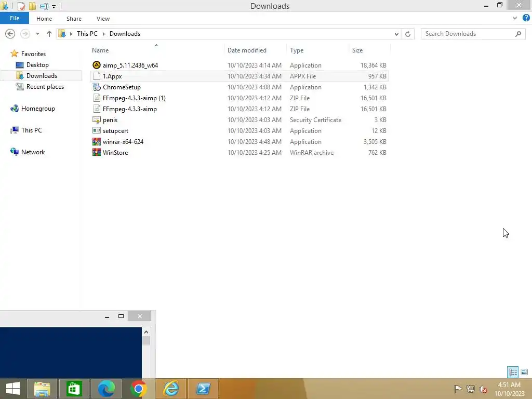Select the FFmpeg-4.3.3-aimp (1) ZIP icon
The width and height of the screenshot is (532, 399).
[x=97, y=98]
